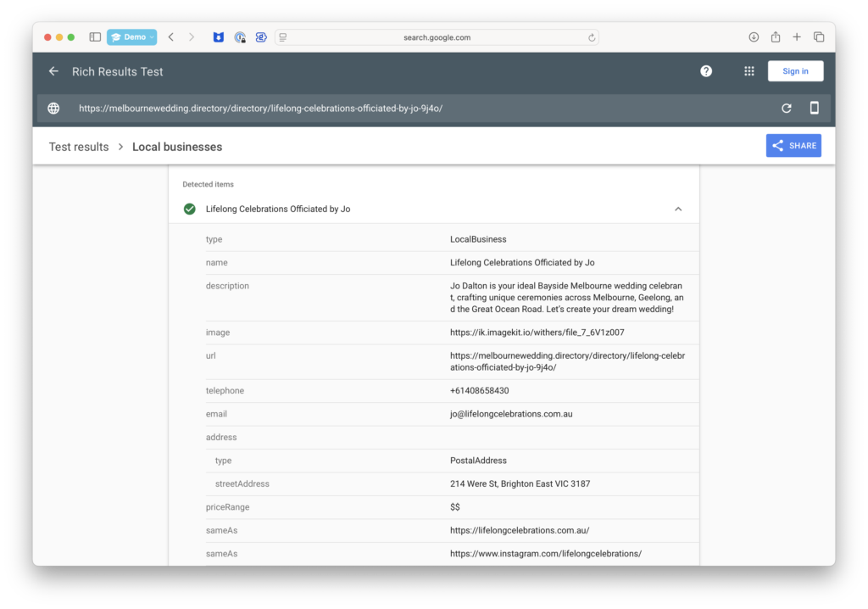The height and width of the screenshot is (609, 868).
Task: Go to Test results breadcrumb
Action: click(x=79, y=147)
